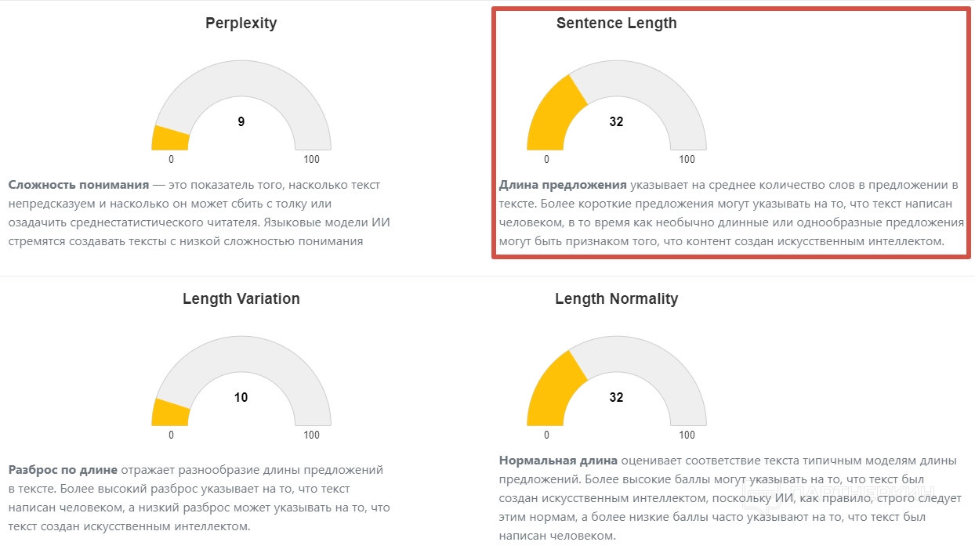This screenshot has height=560, width=975.
Task: Click the bold text "Разброс по длине"
Action: pyautogui.click(x=63, y=470)
